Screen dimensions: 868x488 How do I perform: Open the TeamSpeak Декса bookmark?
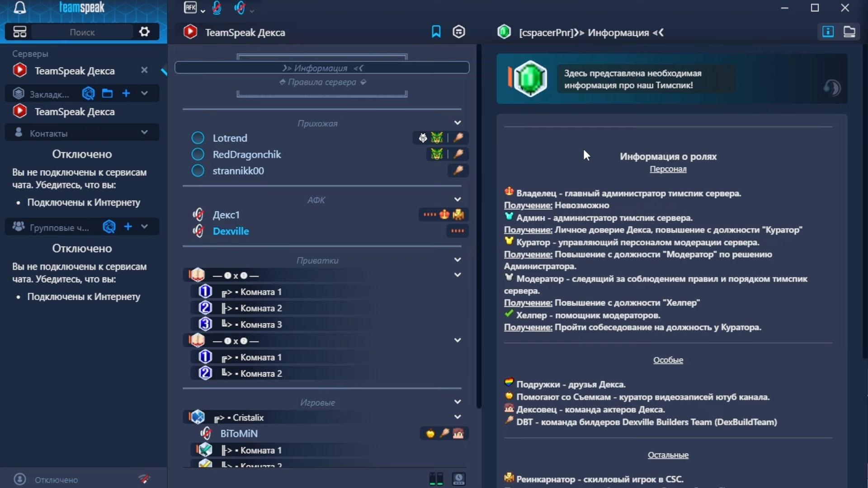[75, 112]
